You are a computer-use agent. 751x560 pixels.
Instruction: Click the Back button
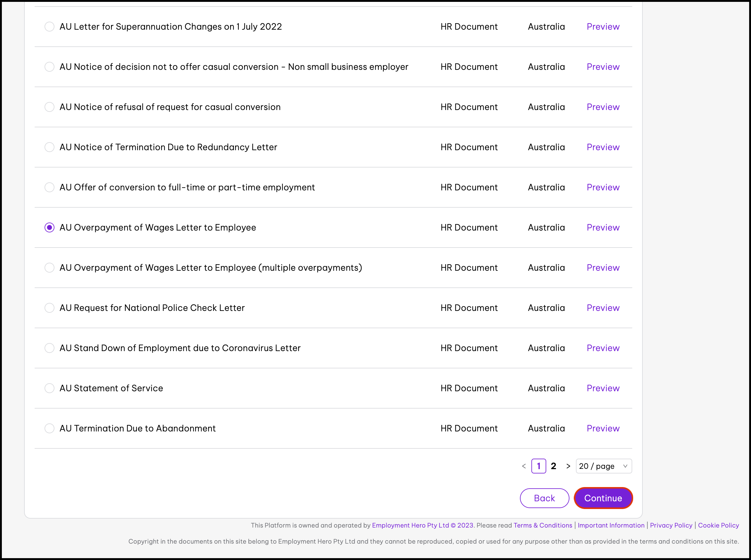pyautogui.click(x=544, y=498)
